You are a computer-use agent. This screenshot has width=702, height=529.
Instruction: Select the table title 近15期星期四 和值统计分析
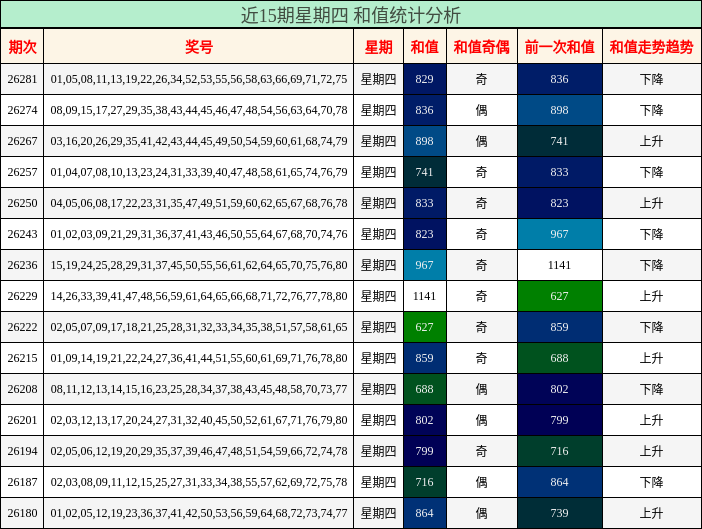tap(351, 15)
